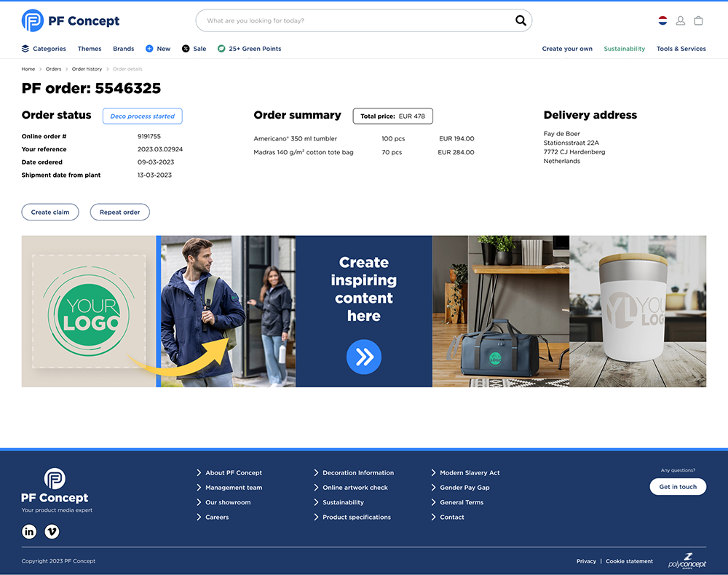Viewport: 728px width, 575px height.
Task: Open the LinkedIn icon in the footer
Action: pyautogui.click(x=29, y=531)
